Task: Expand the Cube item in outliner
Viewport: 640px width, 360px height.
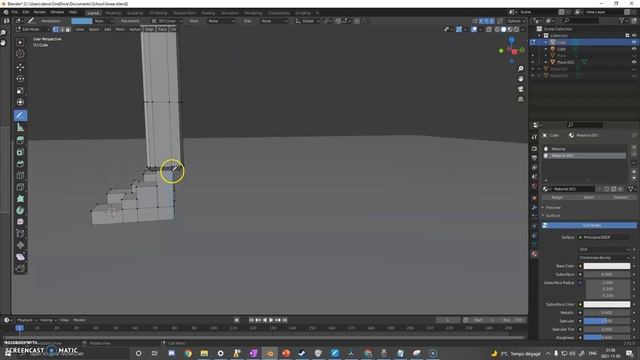Action: point(546,42)
